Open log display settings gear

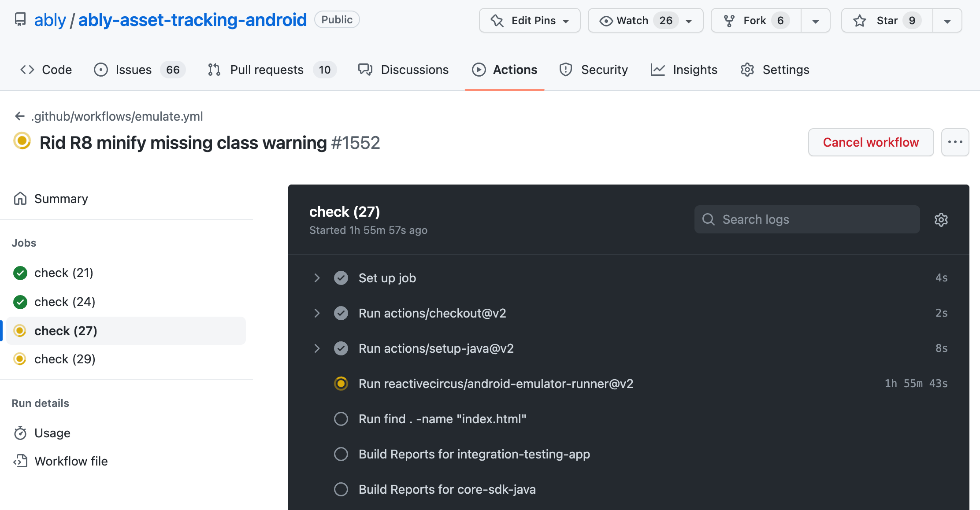point(941,219)
